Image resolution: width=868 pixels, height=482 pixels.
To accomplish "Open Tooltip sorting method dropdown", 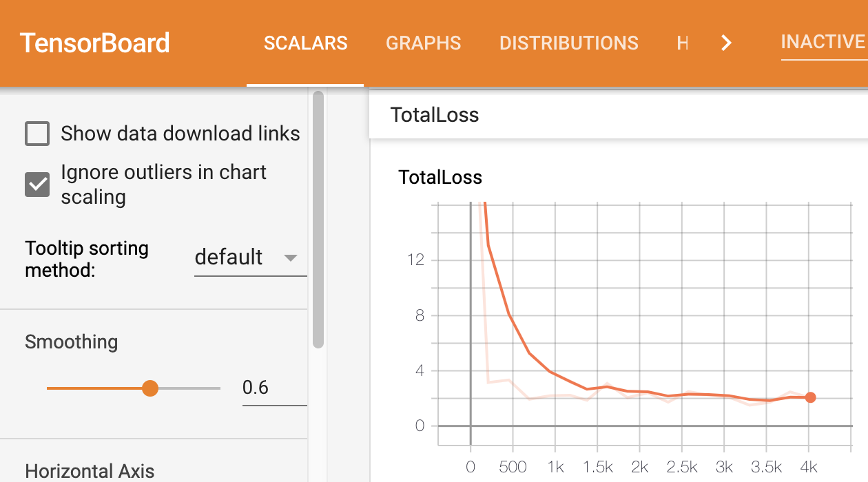I will 250,258.
